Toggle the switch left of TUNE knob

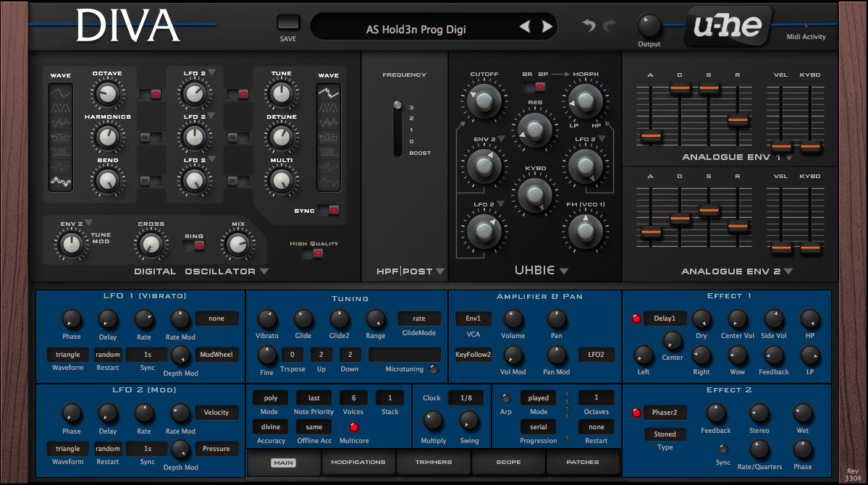[238, 94]
